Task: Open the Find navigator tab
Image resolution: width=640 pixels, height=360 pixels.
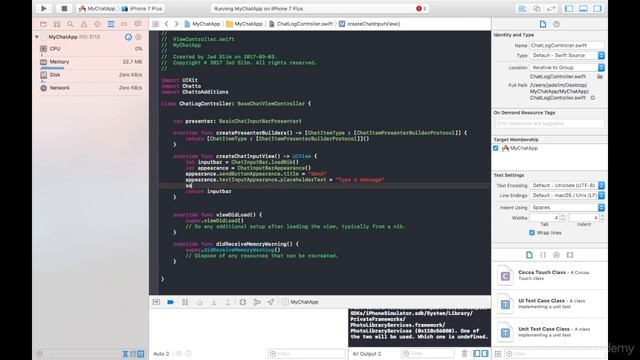Action: pyautogui.click(x=70, y=24)
